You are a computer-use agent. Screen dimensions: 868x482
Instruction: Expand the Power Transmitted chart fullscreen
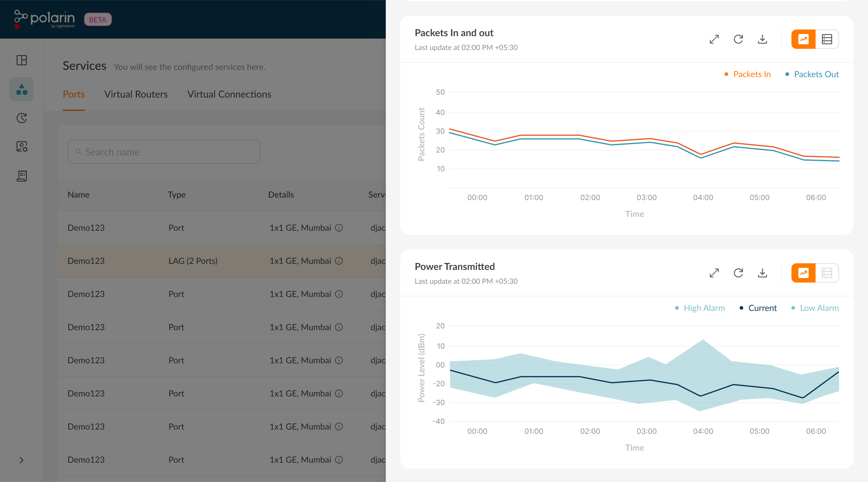[714, 273]
